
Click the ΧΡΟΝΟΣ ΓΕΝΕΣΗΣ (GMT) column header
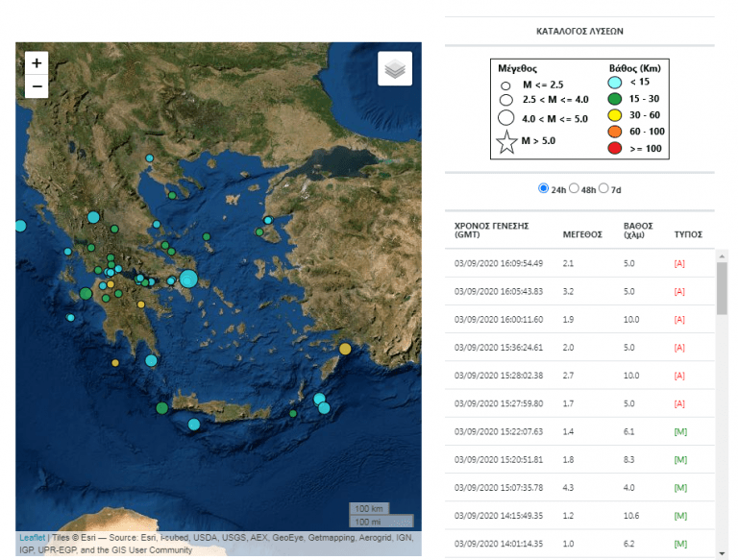(491, 231)
